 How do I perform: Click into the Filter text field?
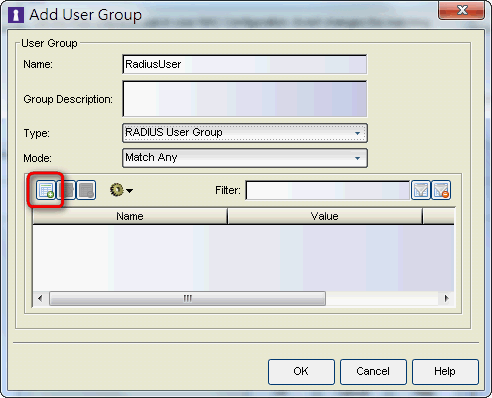327,190
